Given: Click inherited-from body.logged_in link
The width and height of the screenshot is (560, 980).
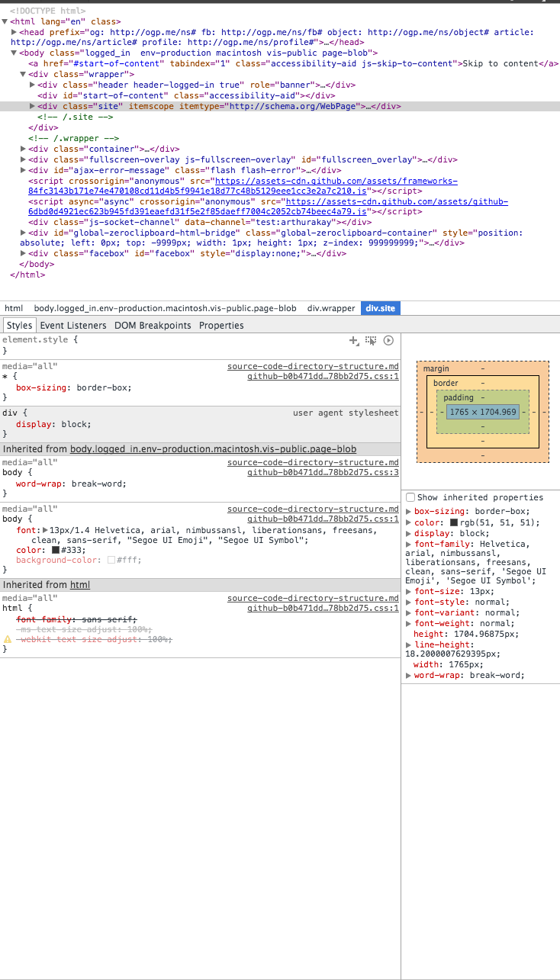Looking at the screenshot, I should pos(213,449).
